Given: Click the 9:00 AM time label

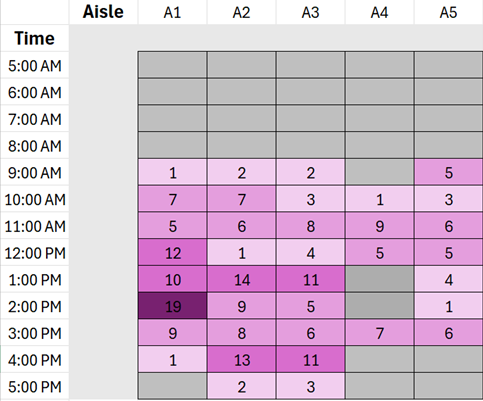Looking at the screenshot, I should pyautogui.click(x=35, y=172).
